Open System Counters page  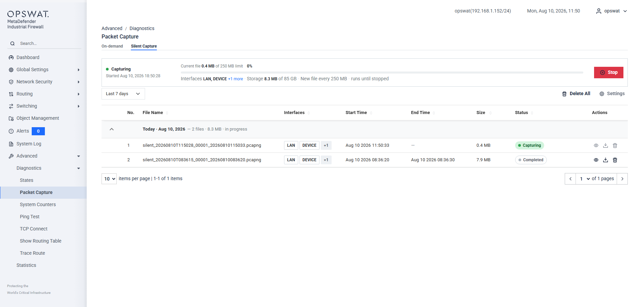pyautogui.click(x=38, y=204)
